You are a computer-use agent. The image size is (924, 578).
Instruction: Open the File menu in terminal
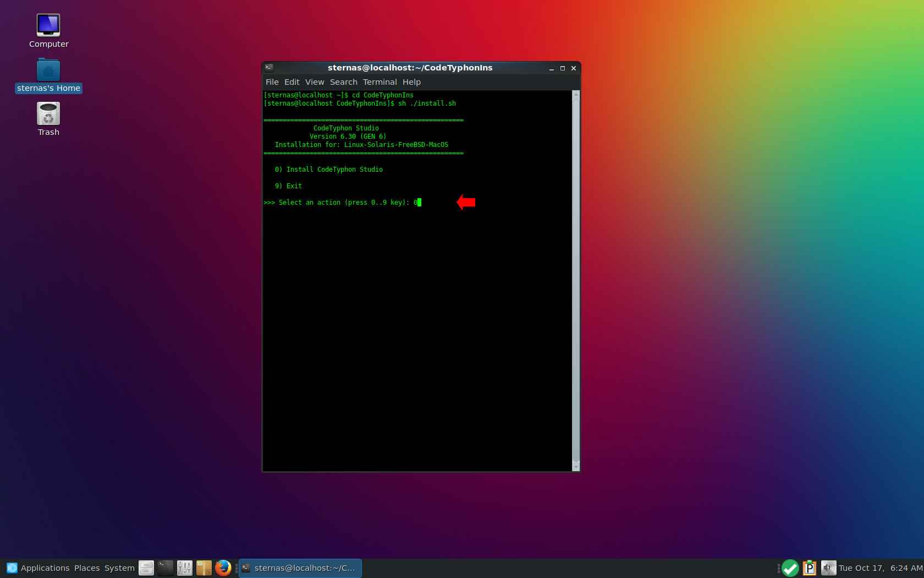(272, 82)
